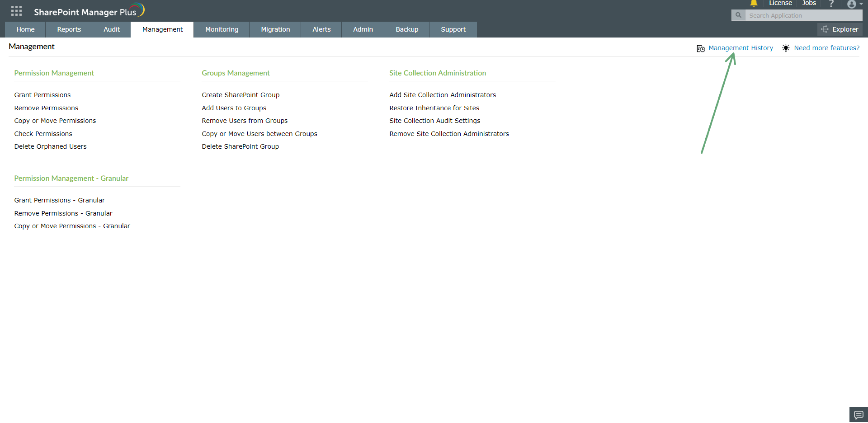The width and height of the screenshot is (868, 423).
Task: Click the Site Collection Administration heading
Action: click(x=438, y=73)
